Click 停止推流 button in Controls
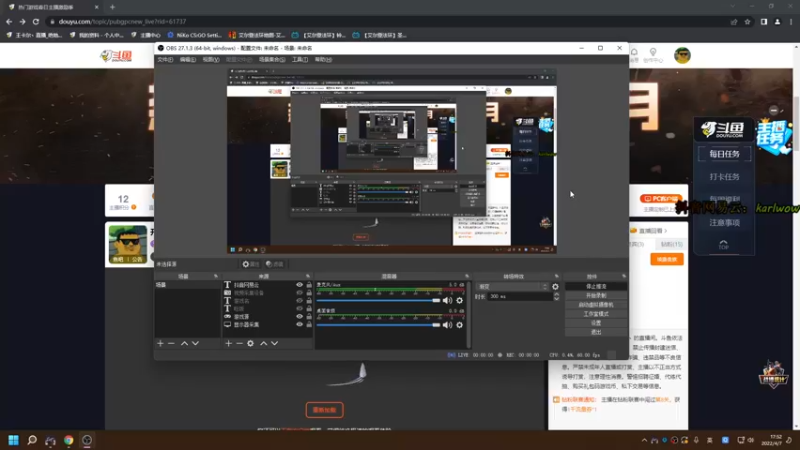This screenshot has height=450, width=800. tap(596, 287)
